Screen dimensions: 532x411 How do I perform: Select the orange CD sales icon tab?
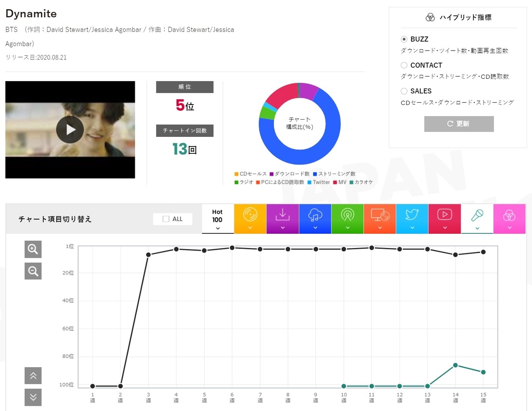(x=250, y=219)
